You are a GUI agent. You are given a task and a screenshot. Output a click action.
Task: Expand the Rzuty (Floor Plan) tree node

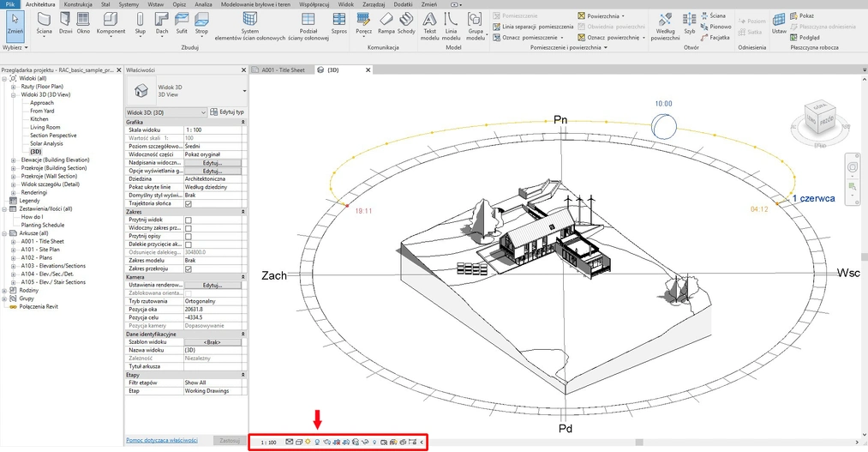[14, 87]
